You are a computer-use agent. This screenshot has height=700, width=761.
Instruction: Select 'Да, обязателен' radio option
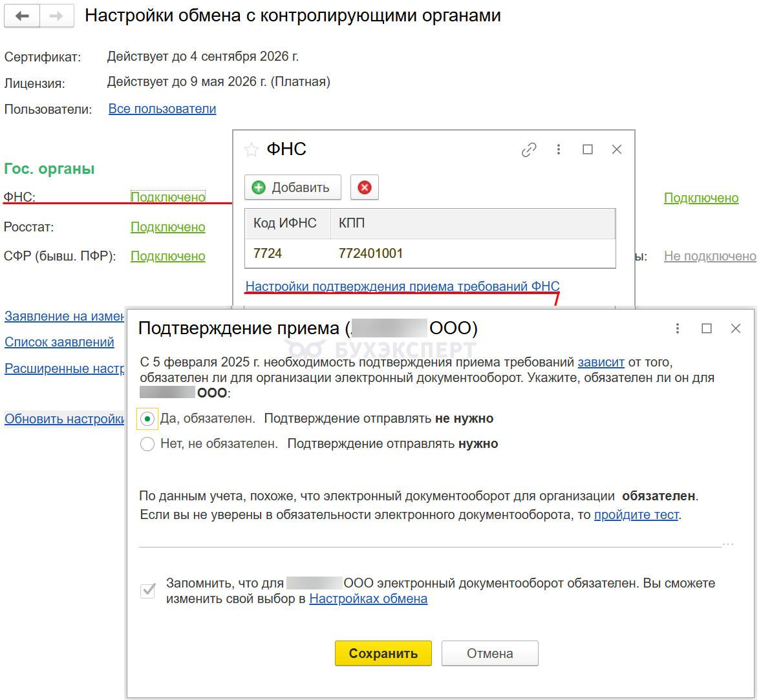point(147,419)
